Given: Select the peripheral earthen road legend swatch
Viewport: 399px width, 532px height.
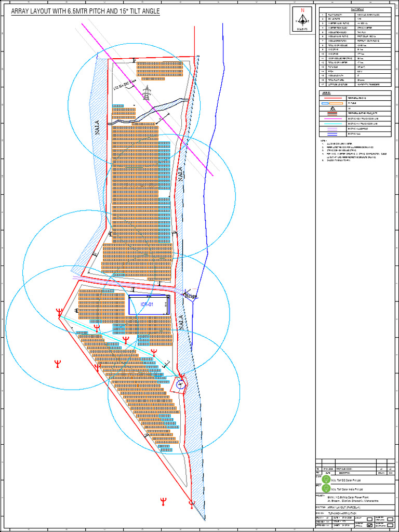Looking at the screenshot, I should coord(332,114).
